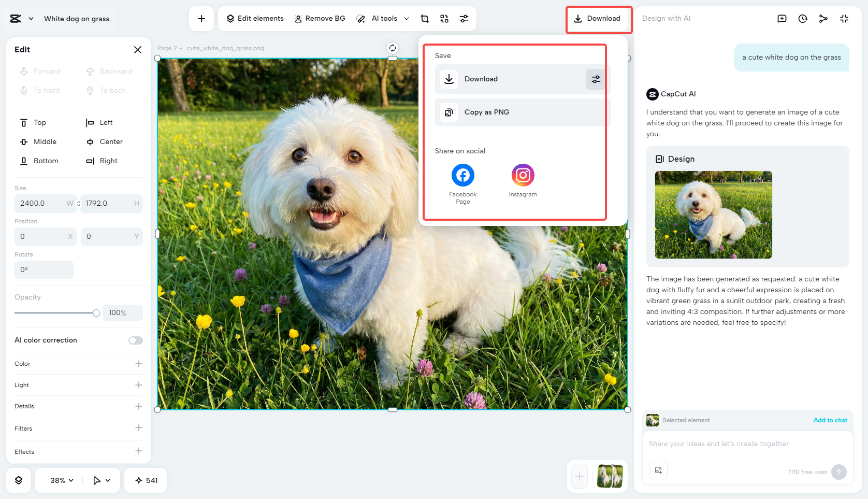The image size is (868, 499).
Task: Share the image to Facebook Page
Action: 462,175
